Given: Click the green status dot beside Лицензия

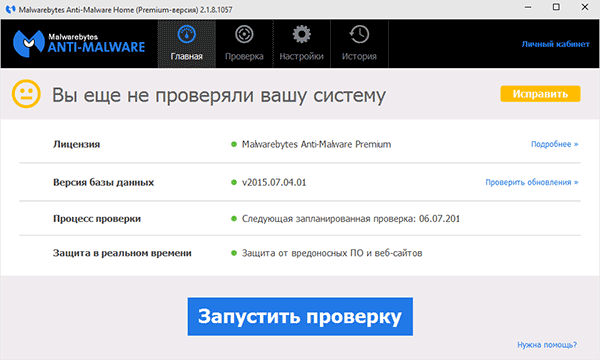Looking at the screenshot, I should point(234,144).
